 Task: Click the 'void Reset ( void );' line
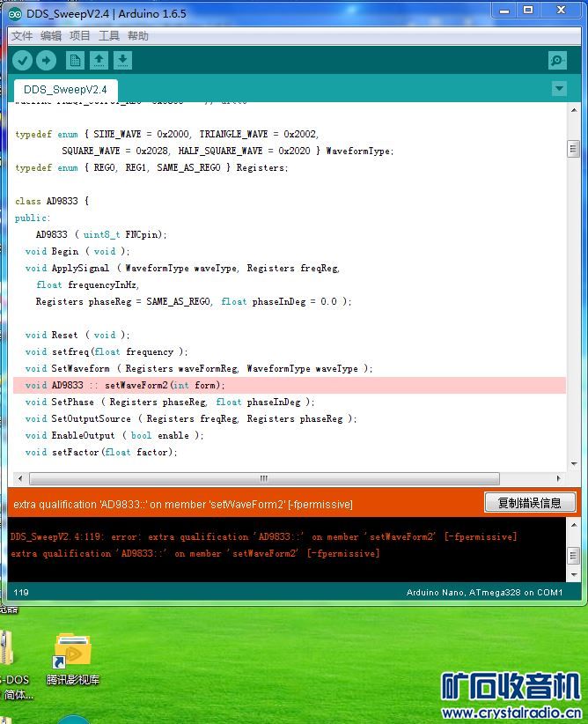77,335
